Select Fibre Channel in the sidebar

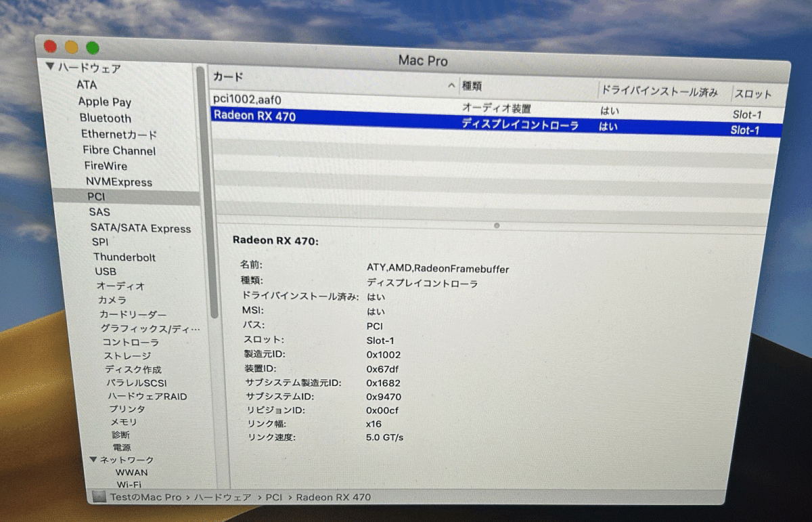119,150
